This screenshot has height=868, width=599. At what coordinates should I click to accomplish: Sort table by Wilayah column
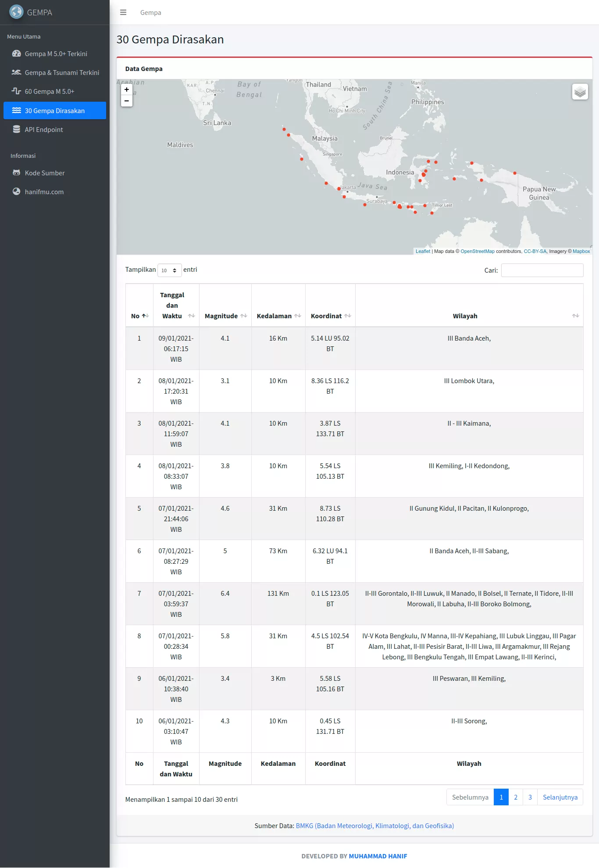tap(469, 305)
